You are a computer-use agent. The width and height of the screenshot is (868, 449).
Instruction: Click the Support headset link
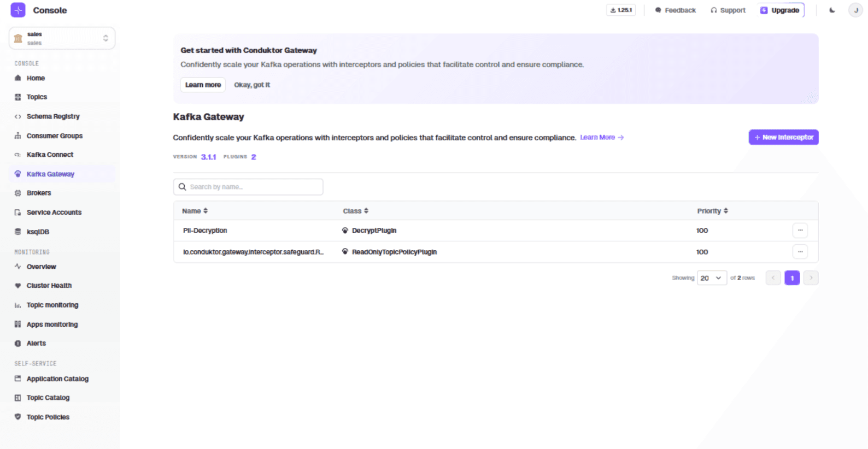(x=728, y=10)
